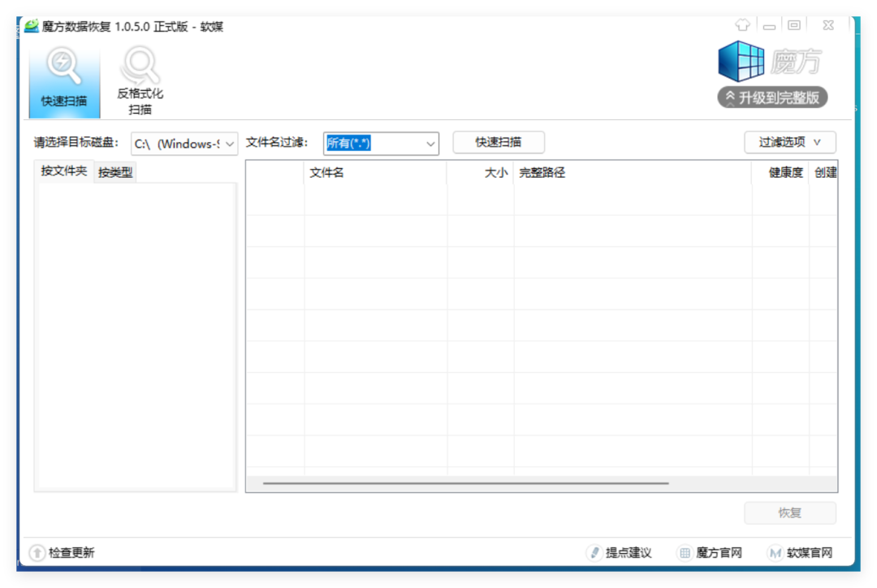
Task: Click the 快速扫描 start scan button
Action: click(499, 142)
